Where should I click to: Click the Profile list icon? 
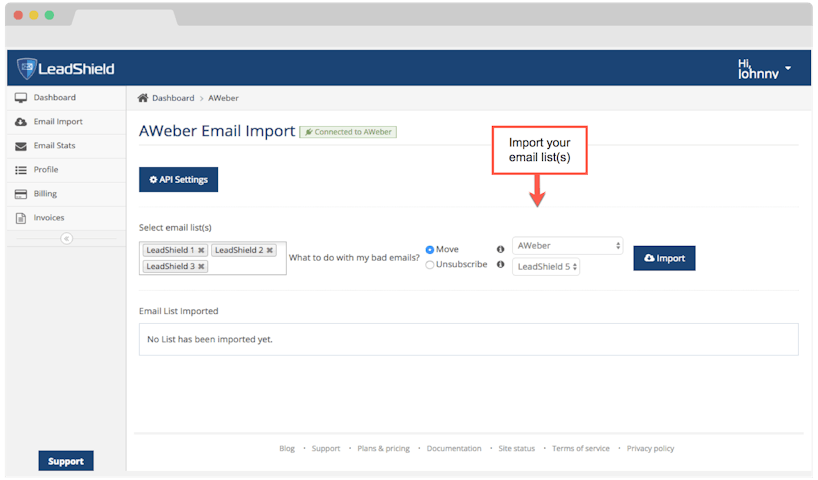tap(20, 170)
